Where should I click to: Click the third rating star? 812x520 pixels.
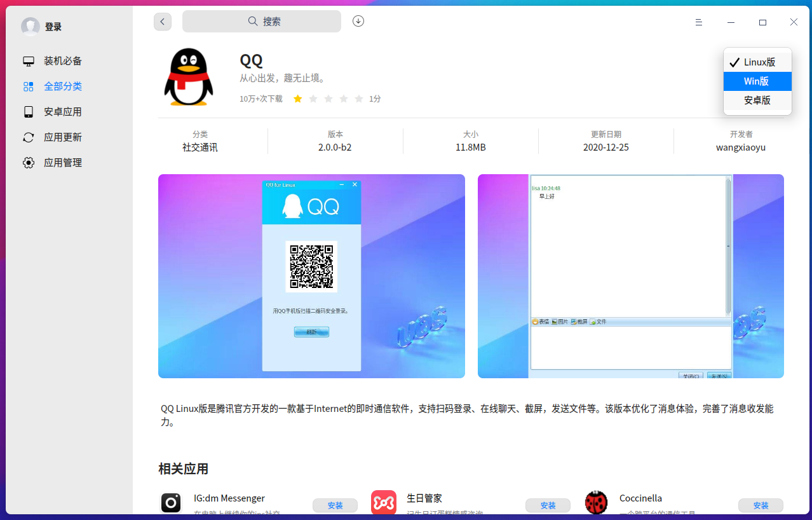click(328, 99)
